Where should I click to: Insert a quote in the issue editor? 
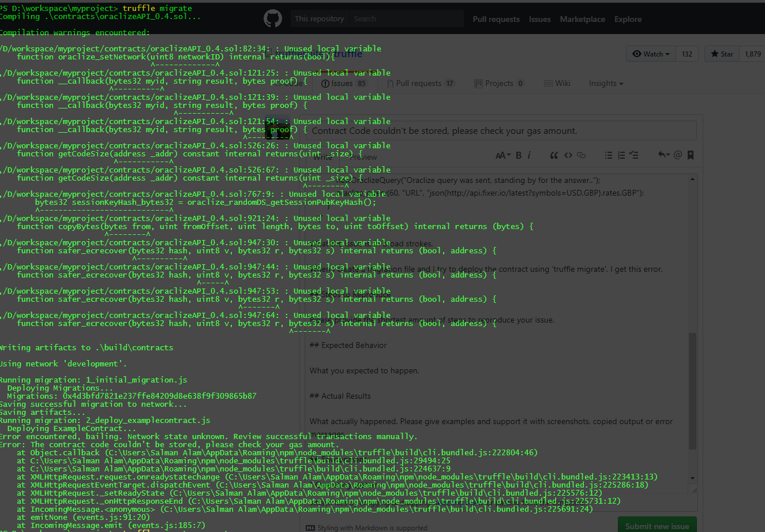pyautogui.click(x=554, y=155)
